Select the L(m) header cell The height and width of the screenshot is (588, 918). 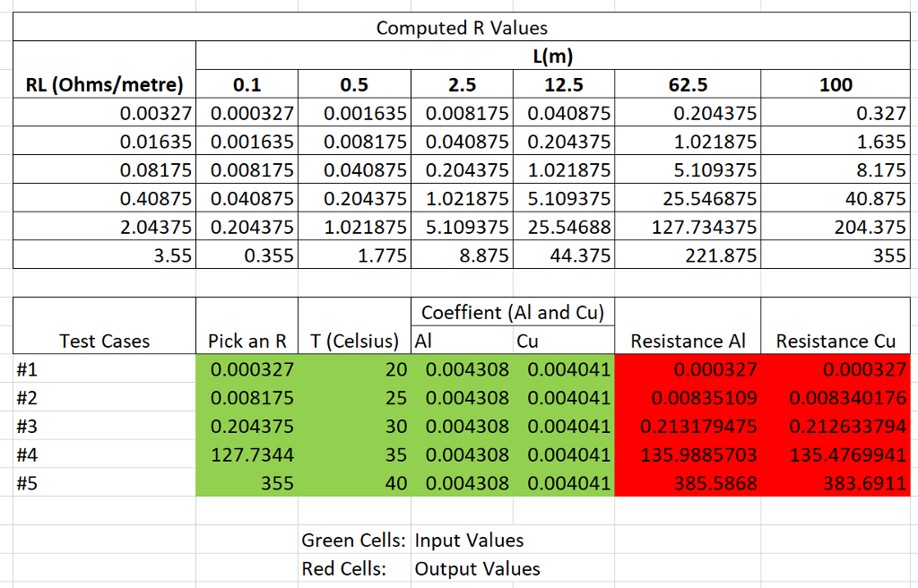click(x=552, y=56)
